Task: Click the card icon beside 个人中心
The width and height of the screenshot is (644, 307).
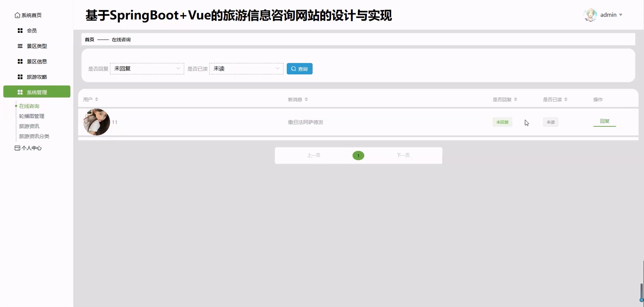Action: pyautogui.click(x=17, y=148)
